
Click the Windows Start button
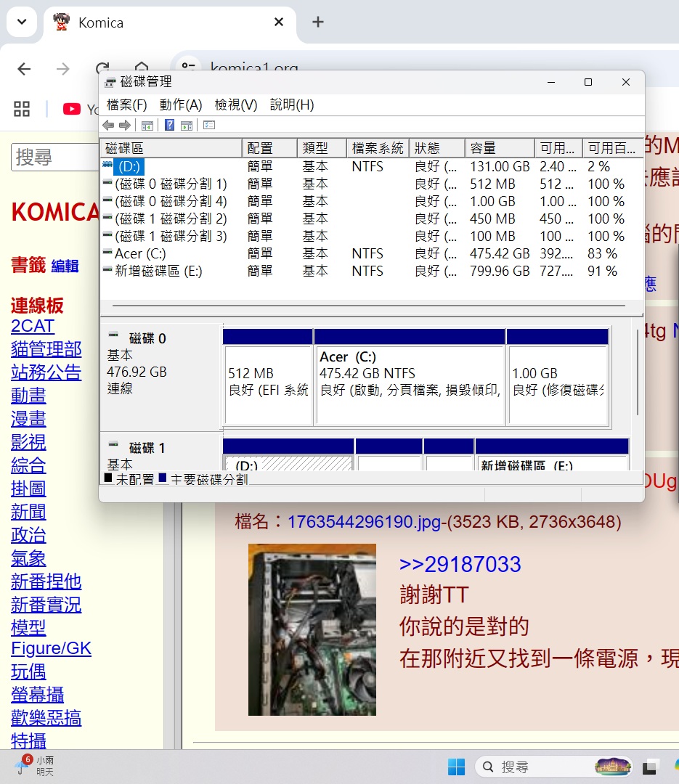coord(456,767)
